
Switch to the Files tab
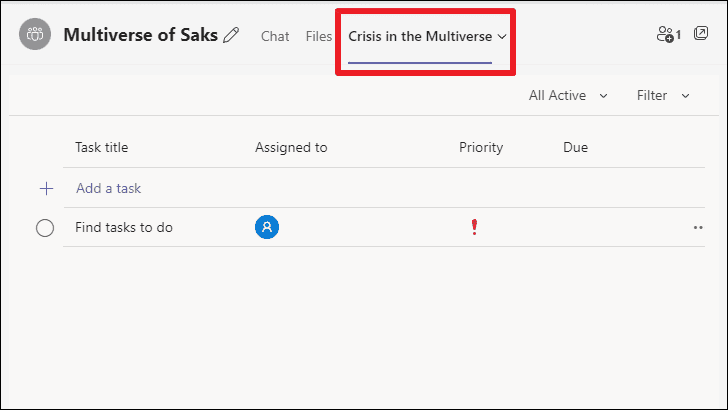click(x=318, y=36)
